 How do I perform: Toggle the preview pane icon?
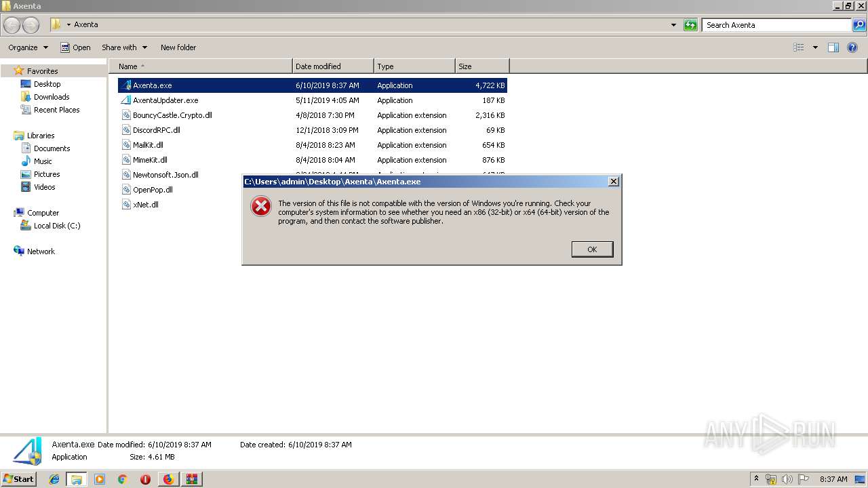click(x=833, y=47)
